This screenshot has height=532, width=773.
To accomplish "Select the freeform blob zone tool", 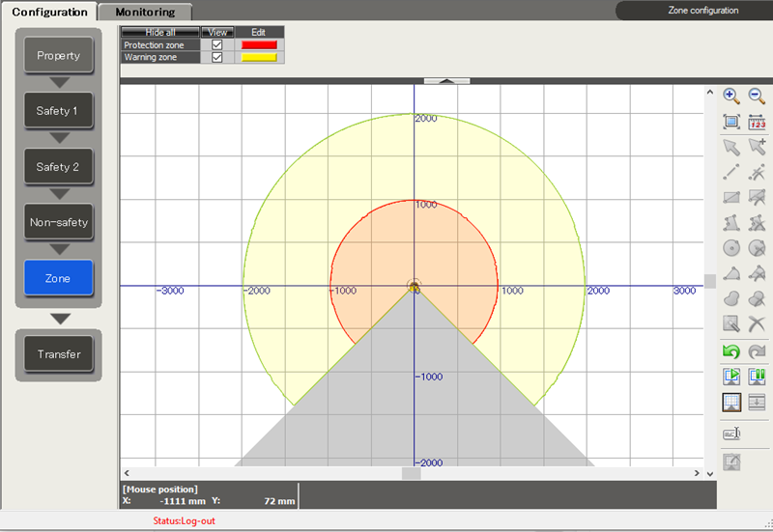I will (731, 298).
